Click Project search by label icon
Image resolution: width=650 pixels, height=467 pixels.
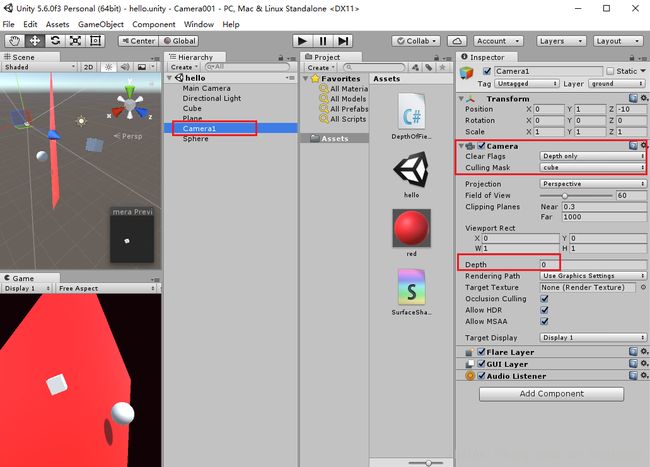pyautogui.click(x=429, y=67)
